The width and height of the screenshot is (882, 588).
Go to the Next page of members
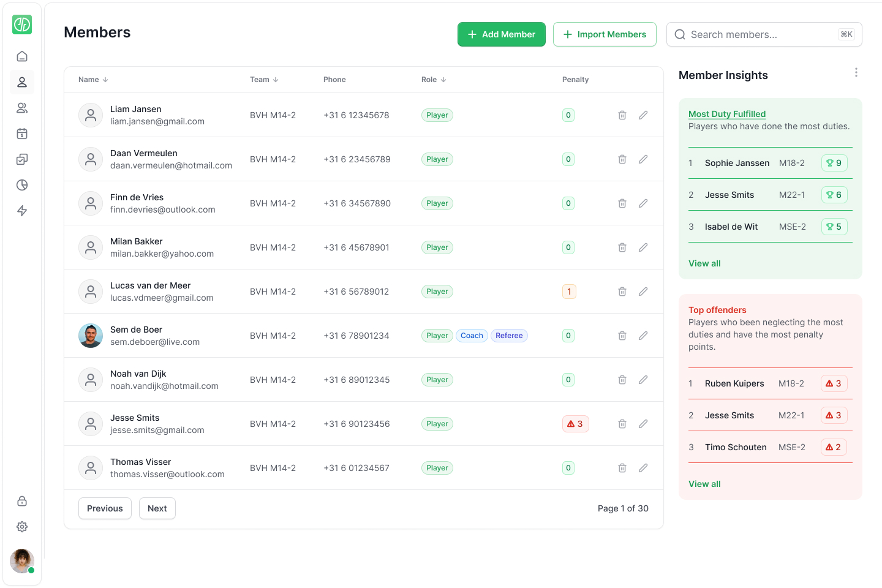click(x=157, y=508)
